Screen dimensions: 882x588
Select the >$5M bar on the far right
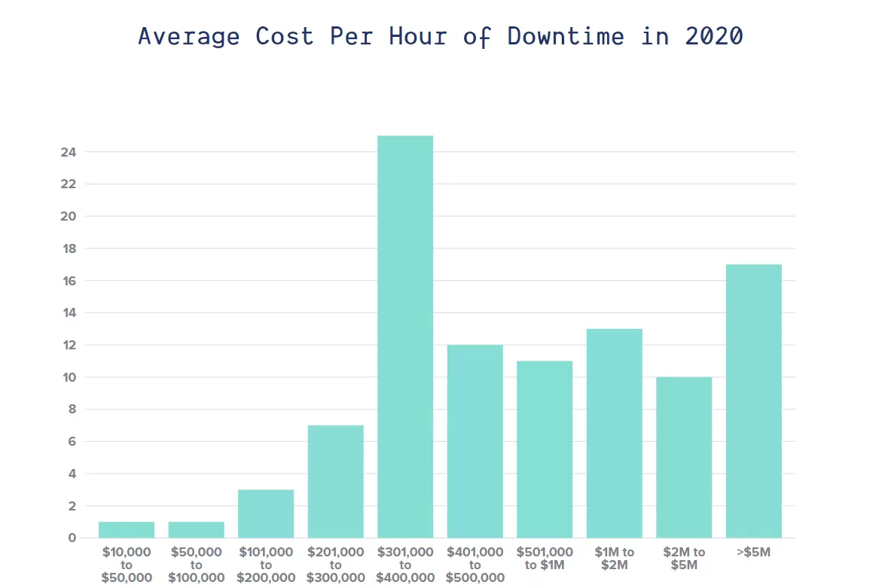tap(754, 399)
